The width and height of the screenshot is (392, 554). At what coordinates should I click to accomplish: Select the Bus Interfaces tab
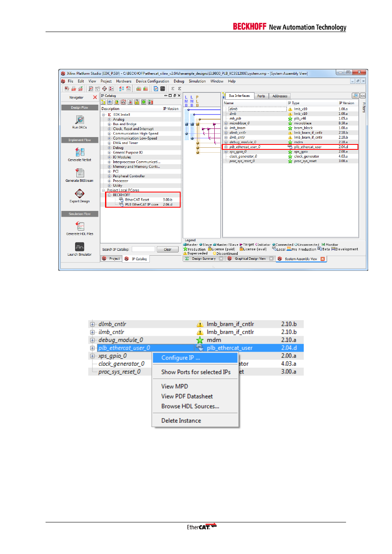239,96
